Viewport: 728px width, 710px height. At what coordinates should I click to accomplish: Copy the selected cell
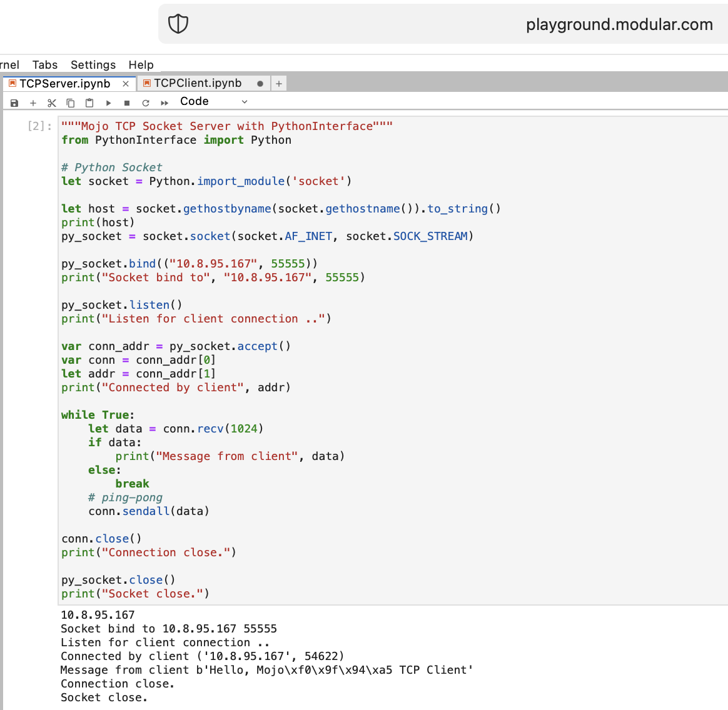tap(71, 102)
